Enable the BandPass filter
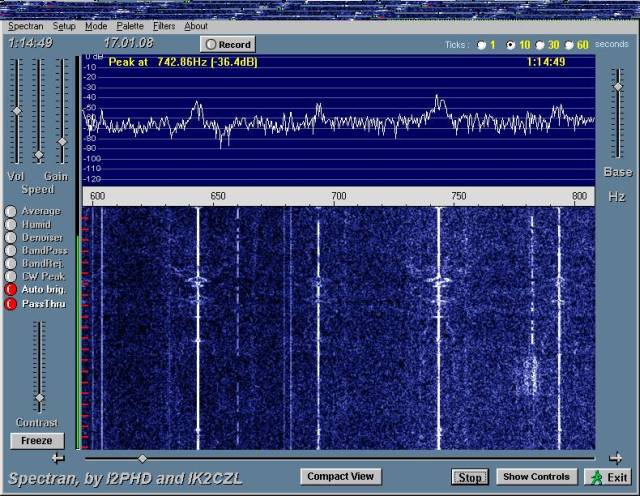 tap(11, 251)
